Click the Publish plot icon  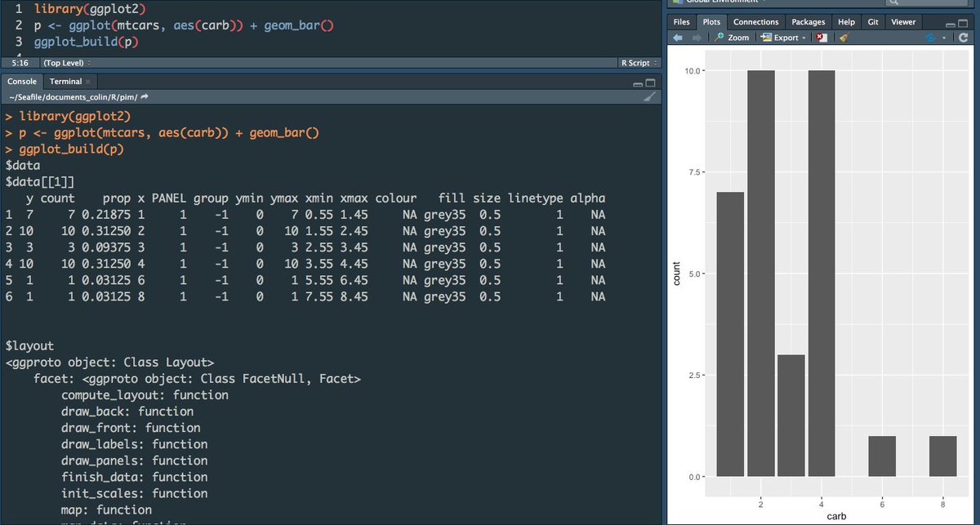932,38
